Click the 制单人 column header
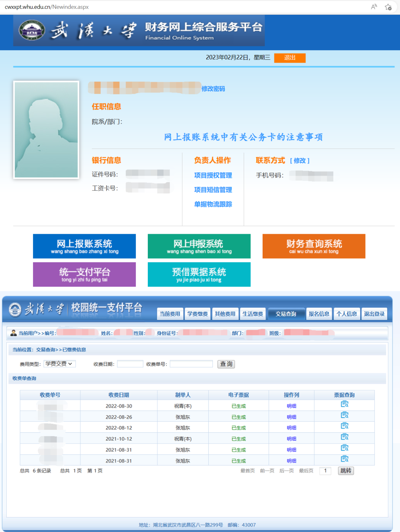Screen dimensions: 400x532 pos(183,395)
